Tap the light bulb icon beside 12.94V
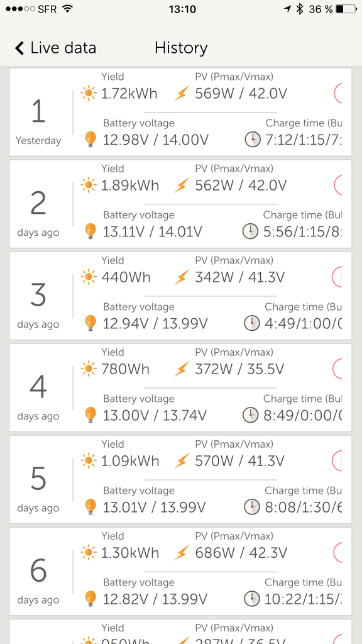Image resolution: width=362 pixels, height=644 pixels. pos(90,323)
